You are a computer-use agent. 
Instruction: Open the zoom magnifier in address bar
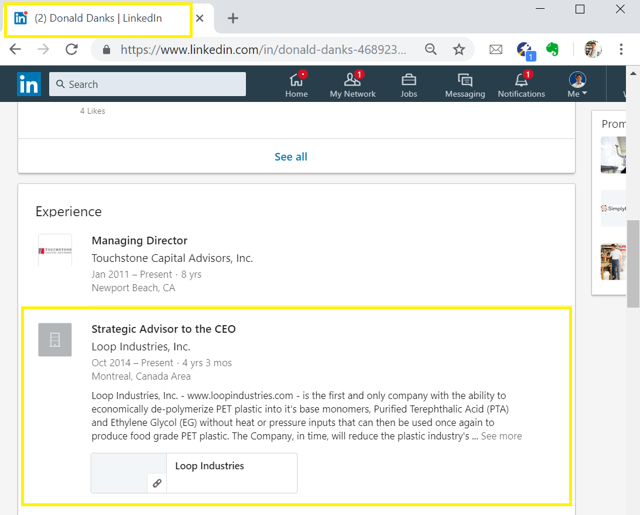tap(431, 49)
